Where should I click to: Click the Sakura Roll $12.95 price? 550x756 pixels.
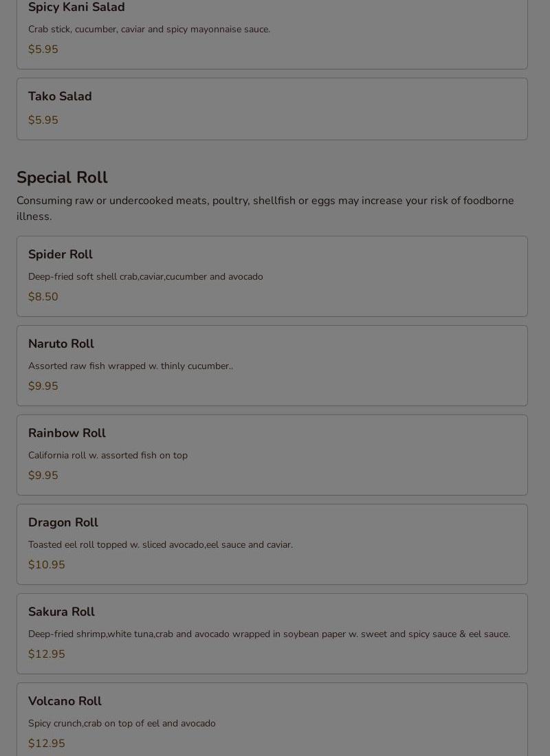[46, 654]
